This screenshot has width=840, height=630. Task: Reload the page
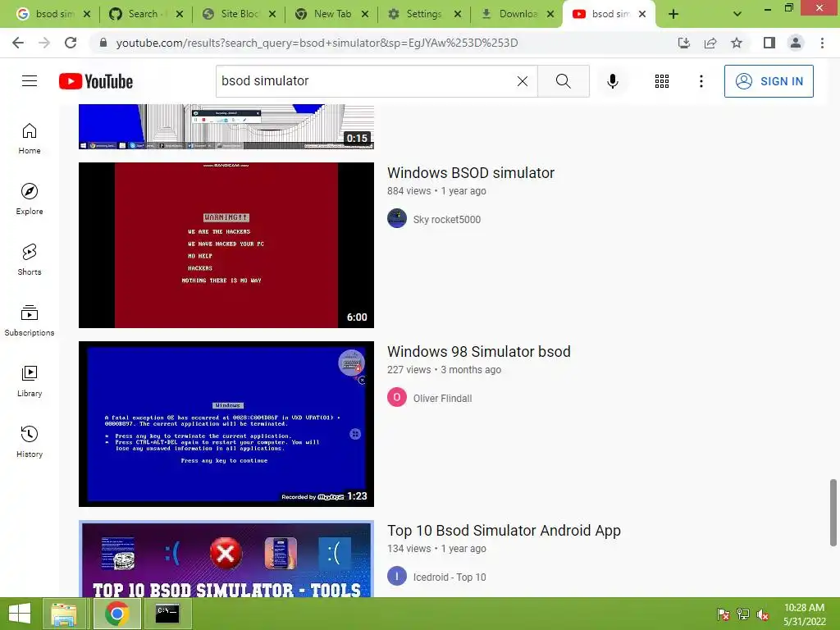pos(71,43)
